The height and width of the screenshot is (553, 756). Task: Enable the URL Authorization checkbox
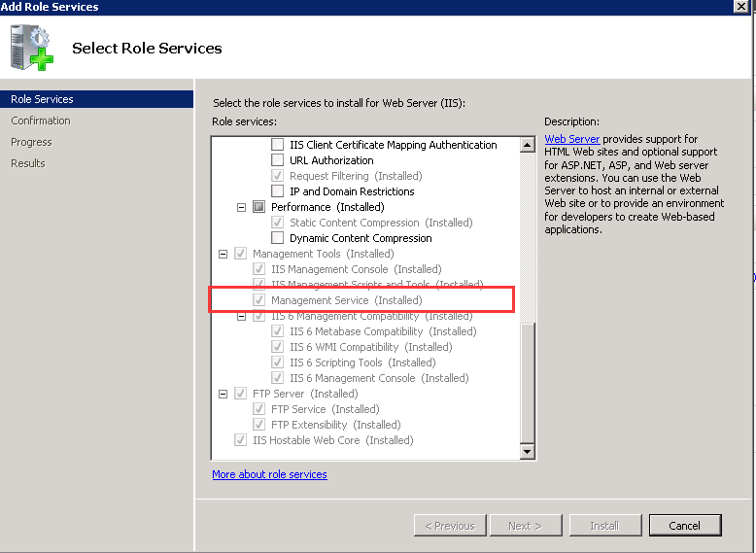[277, 160]
